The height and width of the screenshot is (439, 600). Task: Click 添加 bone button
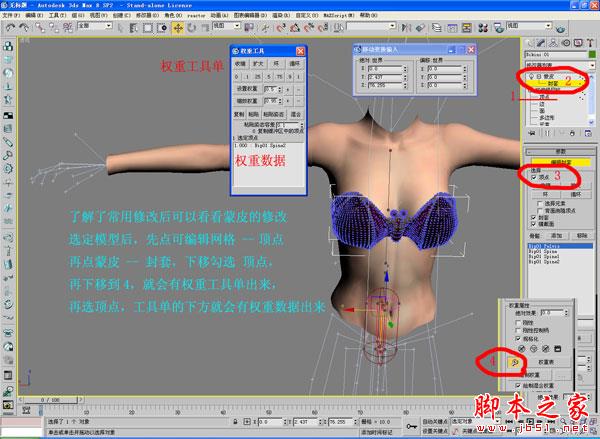click(556, 235)
